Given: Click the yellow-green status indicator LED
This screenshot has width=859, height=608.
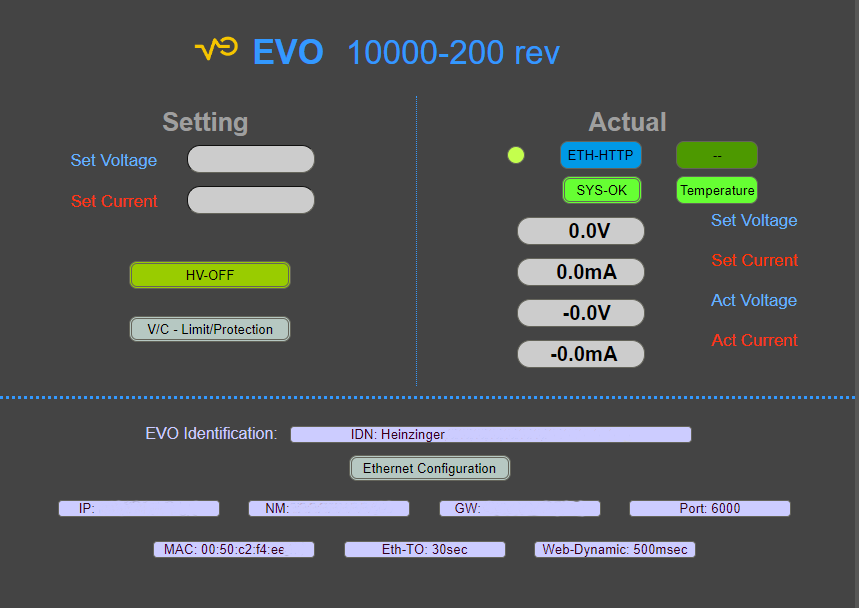Looking at the screenshot, I should pos(516,155).
